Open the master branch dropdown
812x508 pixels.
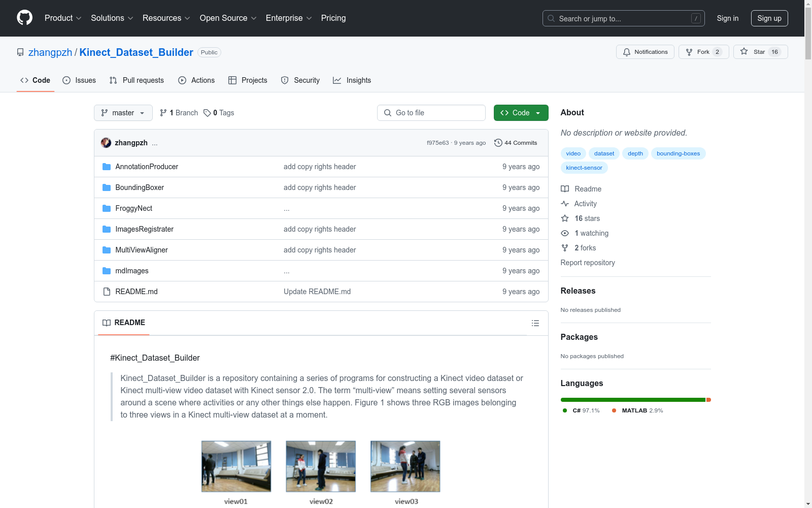coord(123,113)
